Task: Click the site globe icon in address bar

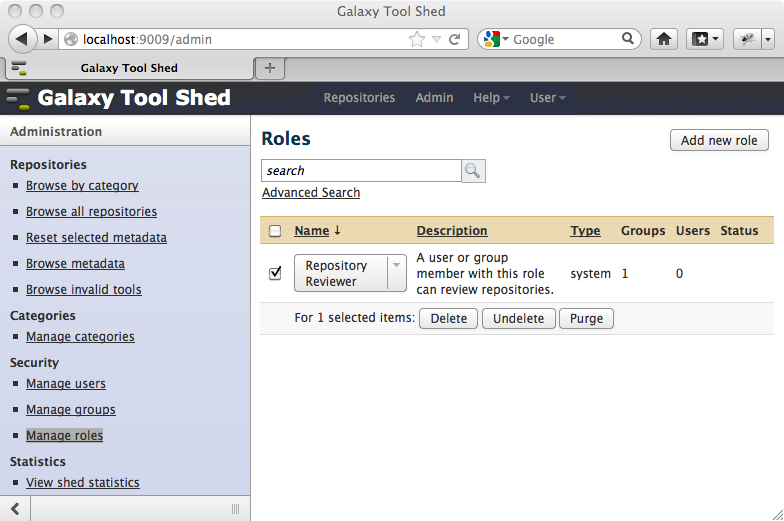Action: tap(71, 39)
